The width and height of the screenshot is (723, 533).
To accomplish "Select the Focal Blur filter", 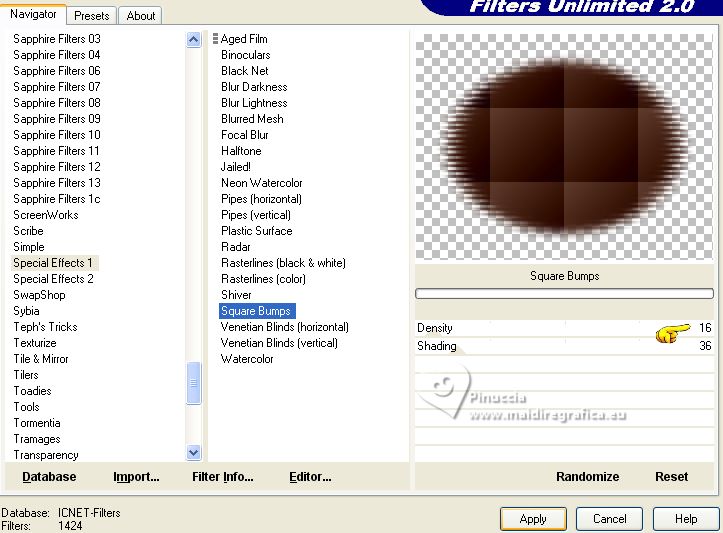I will coord(244,135).
